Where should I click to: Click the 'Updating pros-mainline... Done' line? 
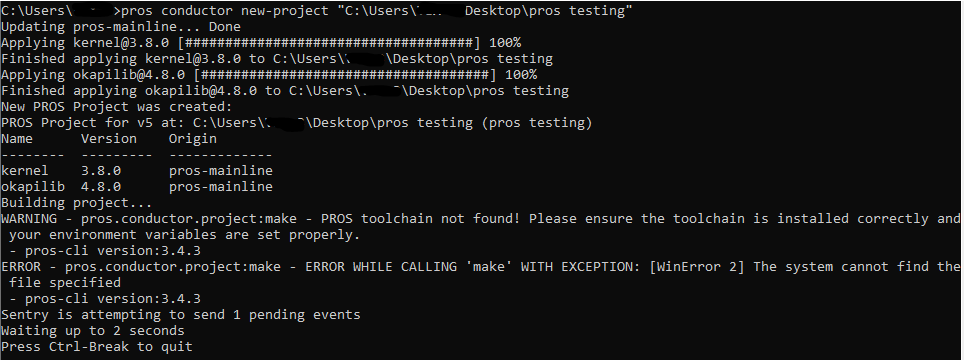[x=121, y=26]
